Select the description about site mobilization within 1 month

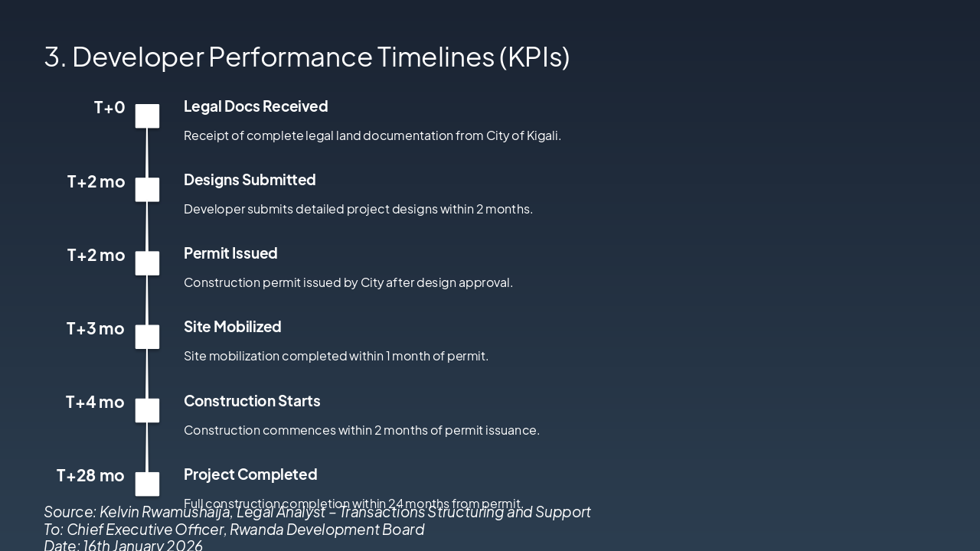(336, 356)
